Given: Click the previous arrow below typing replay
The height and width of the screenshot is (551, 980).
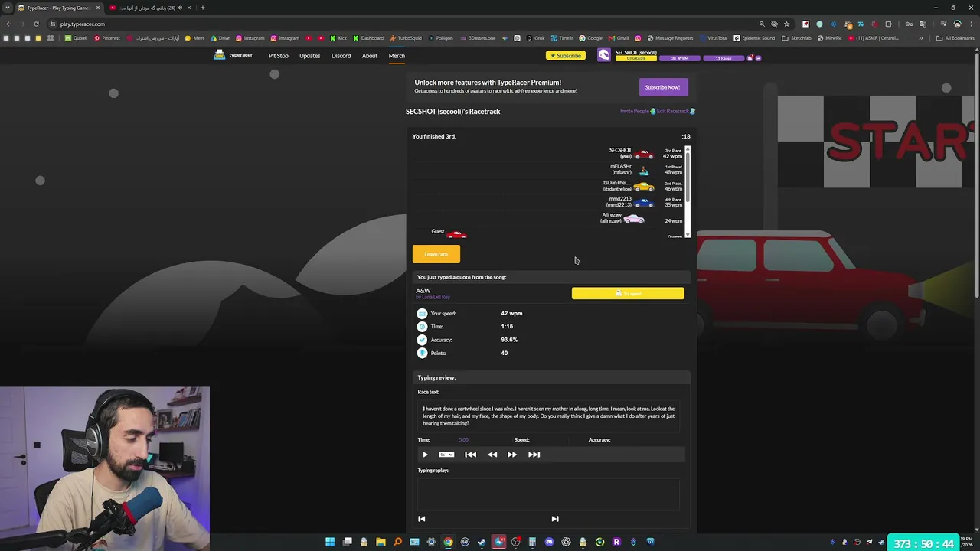Looking at the screenshot, I should 421,519.
